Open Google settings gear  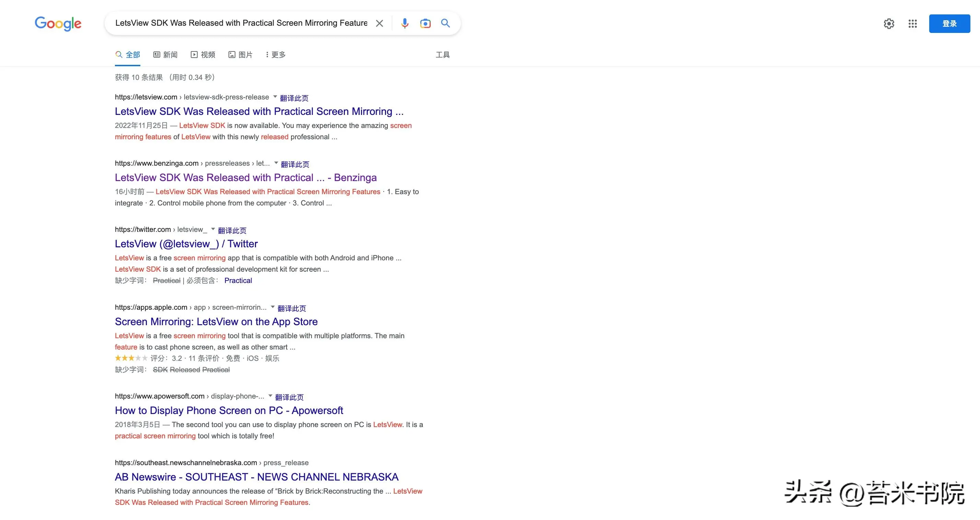(x=889, y=24)
